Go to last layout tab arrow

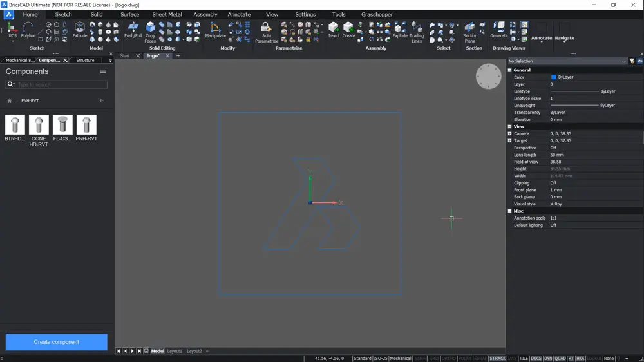coord(139,351)
